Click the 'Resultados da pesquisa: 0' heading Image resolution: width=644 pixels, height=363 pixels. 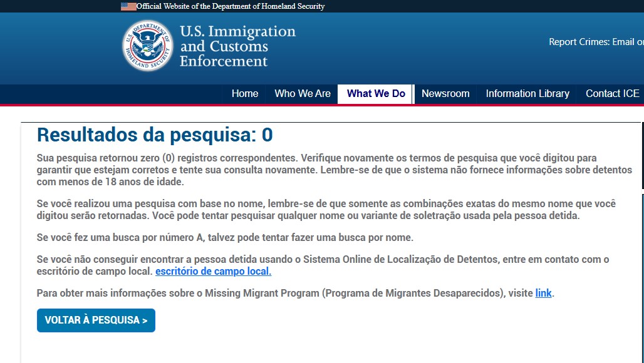(x=155, y=135)
